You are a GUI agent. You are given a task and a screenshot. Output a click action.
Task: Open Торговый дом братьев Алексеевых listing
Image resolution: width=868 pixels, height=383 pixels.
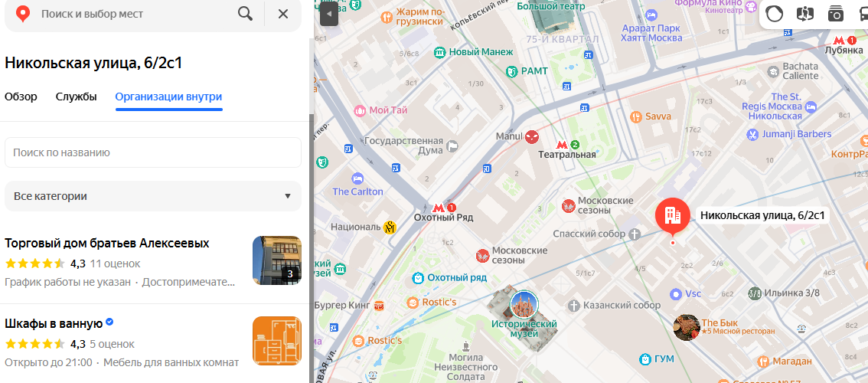pyautogui.click(x=106, y=243)
